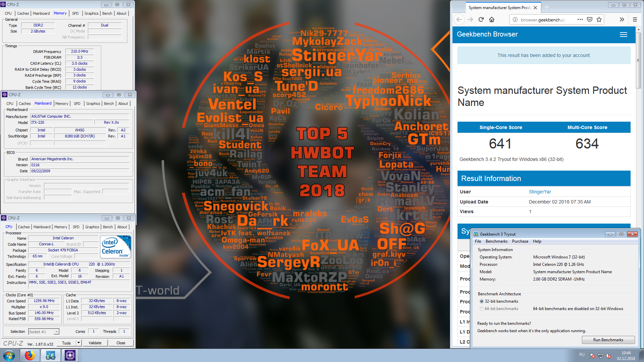Open the Socket #1 selection dropdown
The width and height of the screenshot is (644, 362).
click(56, 332)
